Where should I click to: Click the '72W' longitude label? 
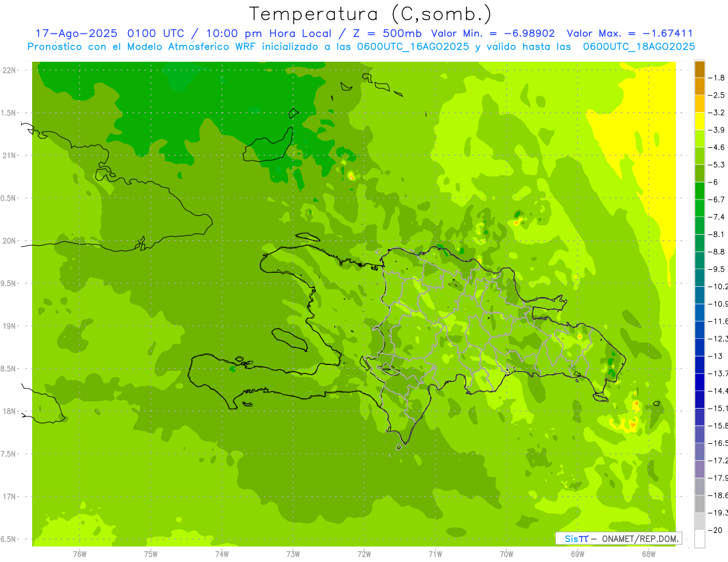pos(365,554)
